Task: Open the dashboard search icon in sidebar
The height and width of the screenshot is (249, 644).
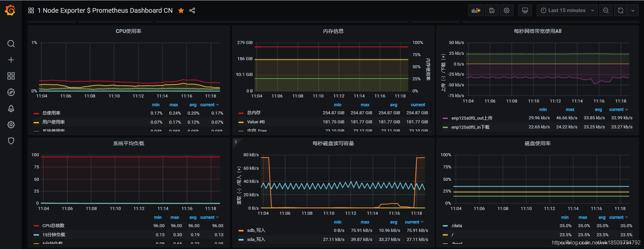Action: [x=11, y=44]
